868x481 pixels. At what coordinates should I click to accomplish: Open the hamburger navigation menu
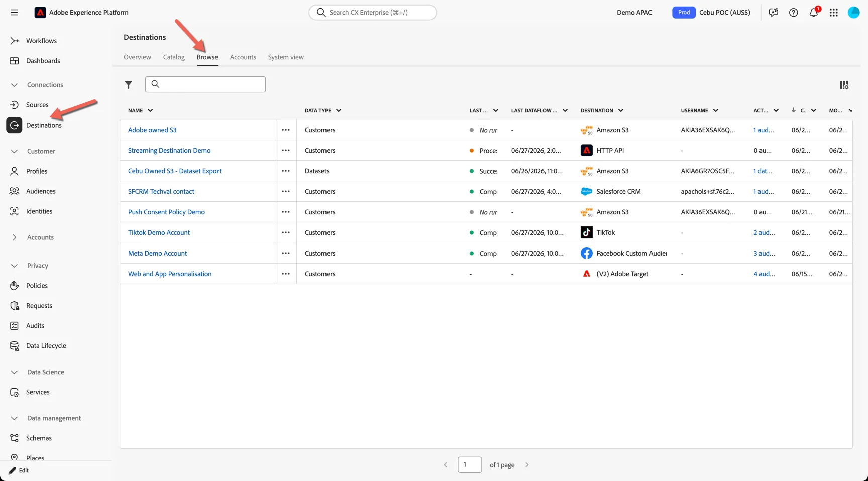(14, 13)
